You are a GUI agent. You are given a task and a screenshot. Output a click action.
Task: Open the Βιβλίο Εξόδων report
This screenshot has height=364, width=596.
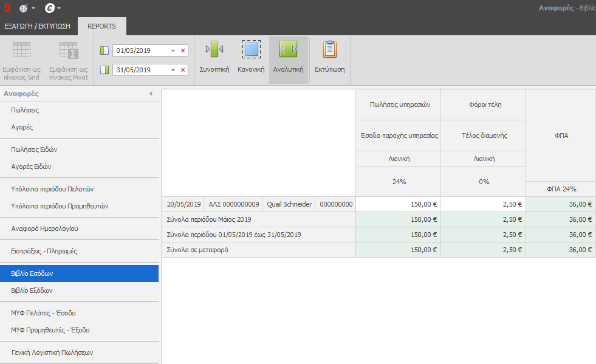tap(32, 290)
